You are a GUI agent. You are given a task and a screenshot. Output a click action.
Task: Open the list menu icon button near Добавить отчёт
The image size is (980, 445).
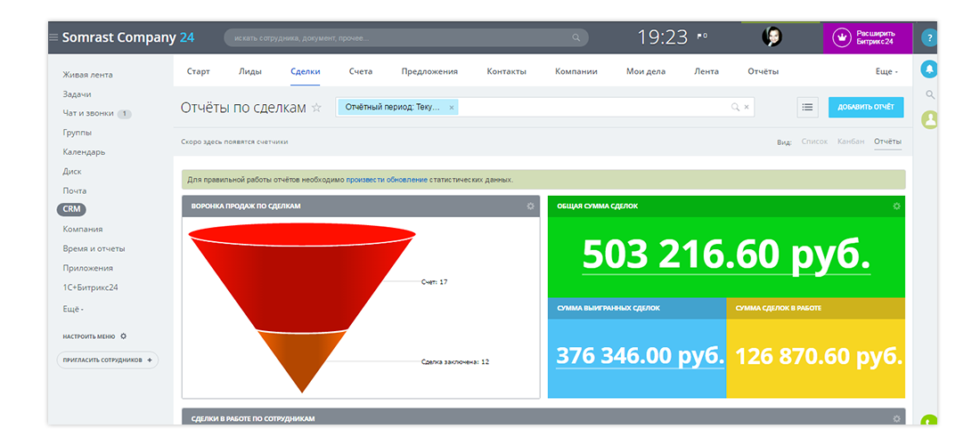[808, 108]
